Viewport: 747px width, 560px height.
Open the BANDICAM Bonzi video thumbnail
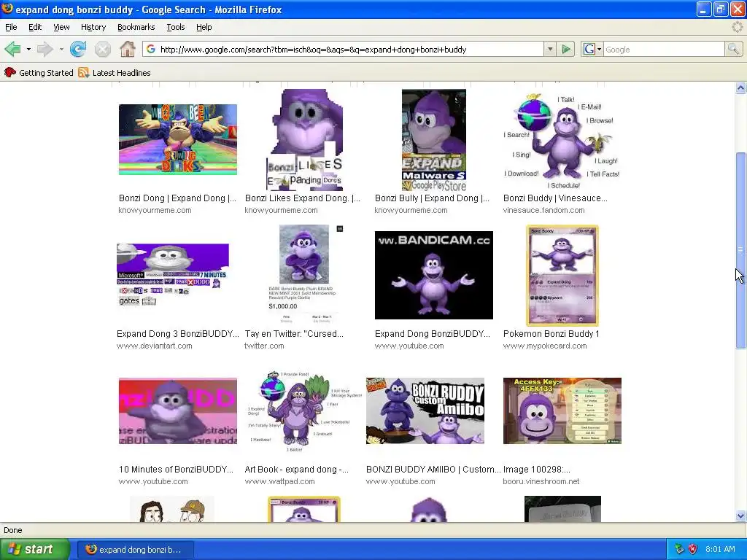[433, 275]
